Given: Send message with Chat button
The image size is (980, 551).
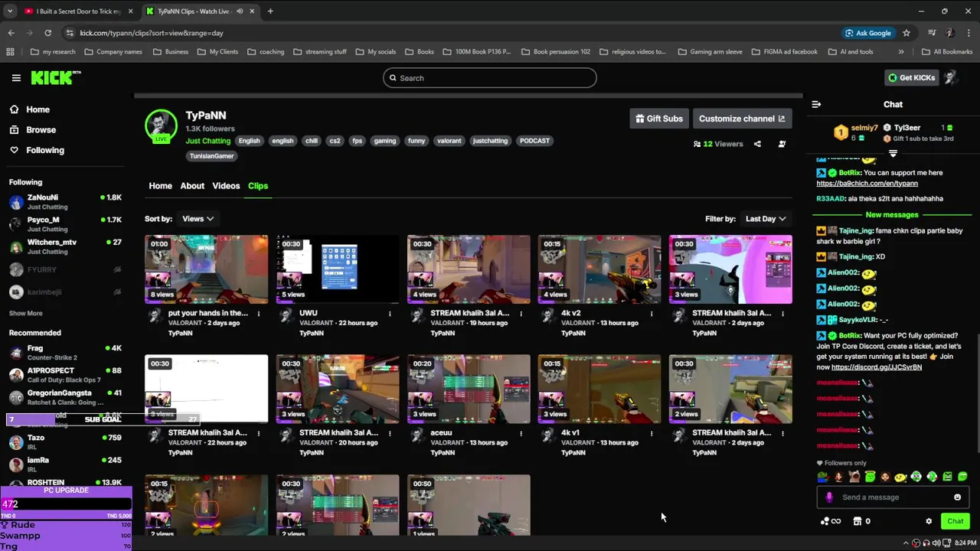Looking at the screenshot, I should (955, 521).
